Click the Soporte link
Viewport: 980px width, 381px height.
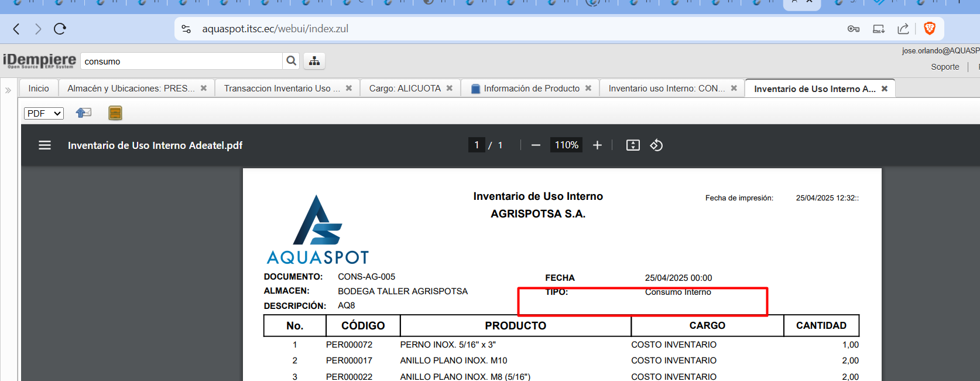(x=945, y=67)
